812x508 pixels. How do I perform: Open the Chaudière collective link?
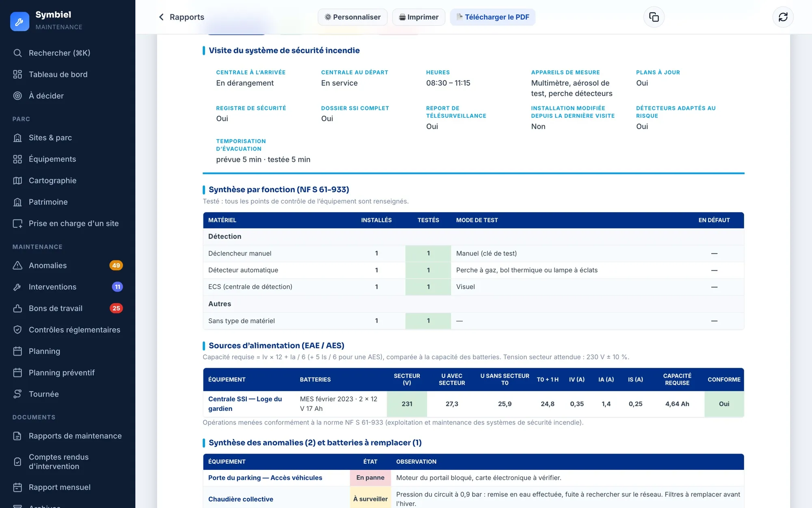point(241,499)
